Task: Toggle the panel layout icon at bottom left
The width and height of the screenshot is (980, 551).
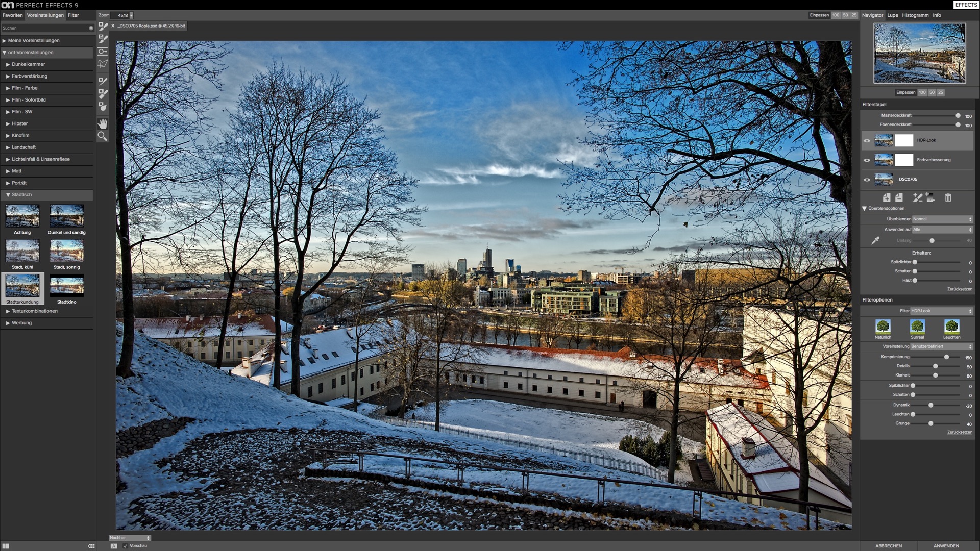Action: [x=6, y=546]
